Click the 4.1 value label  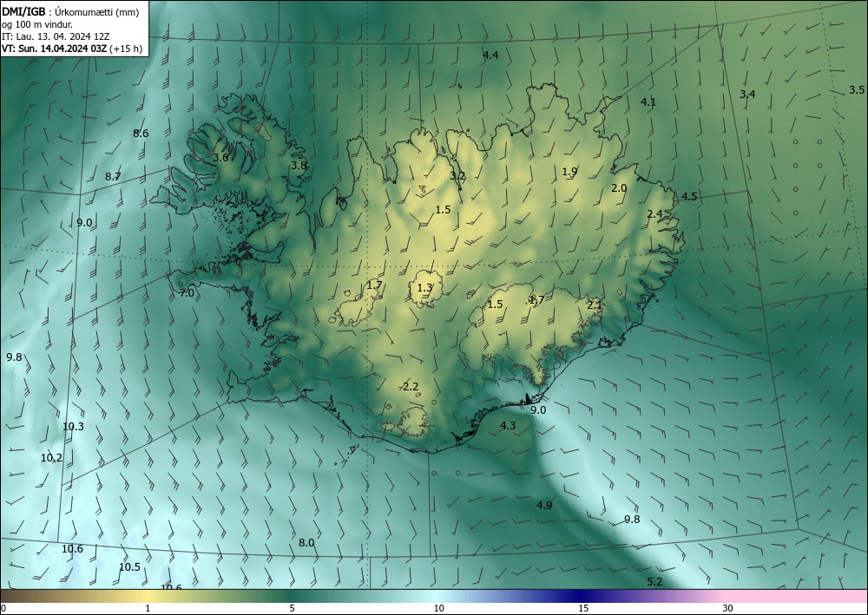click(648, 101)
